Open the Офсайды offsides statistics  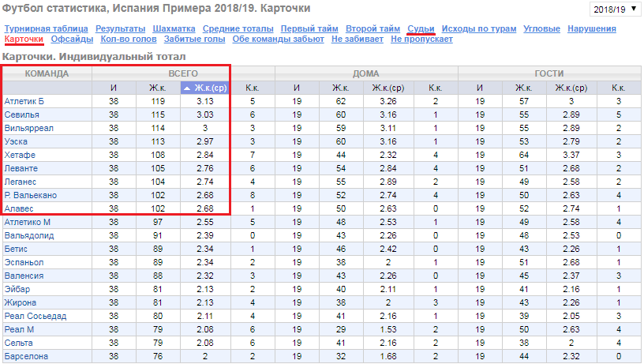pyautogui.click(x=72, y=39)
